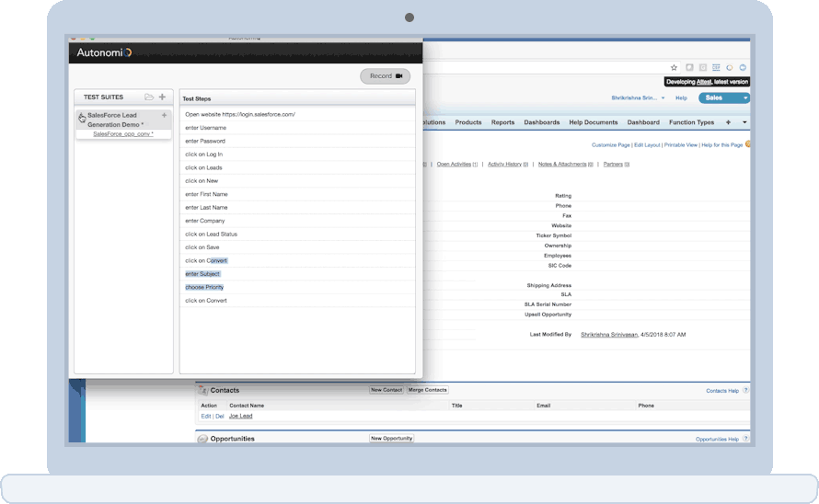The height and width of the screenshot is (504, 819).
Task: Click the first gray extension icon after the star
Action: 689,67
